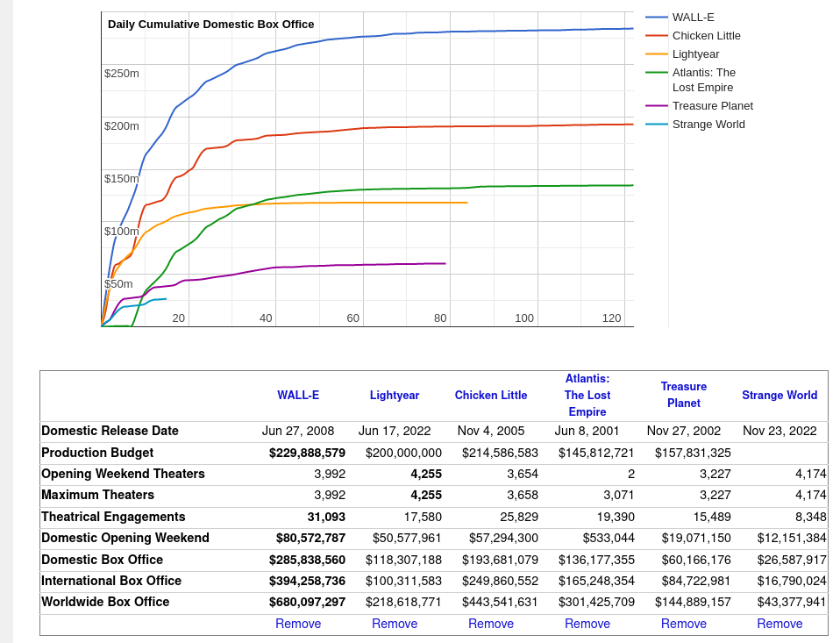Image resolution: width=840 pixels, height=643 pixels.
Task: Click the $200m y-axis label
Action: [122, 126]
